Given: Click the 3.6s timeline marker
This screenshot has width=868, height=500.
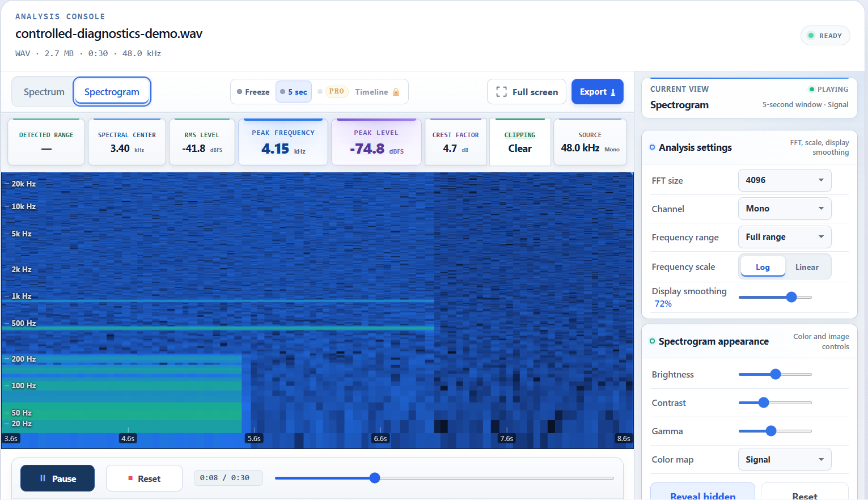Looking at the screenshot, I should (x=11, y=438).
